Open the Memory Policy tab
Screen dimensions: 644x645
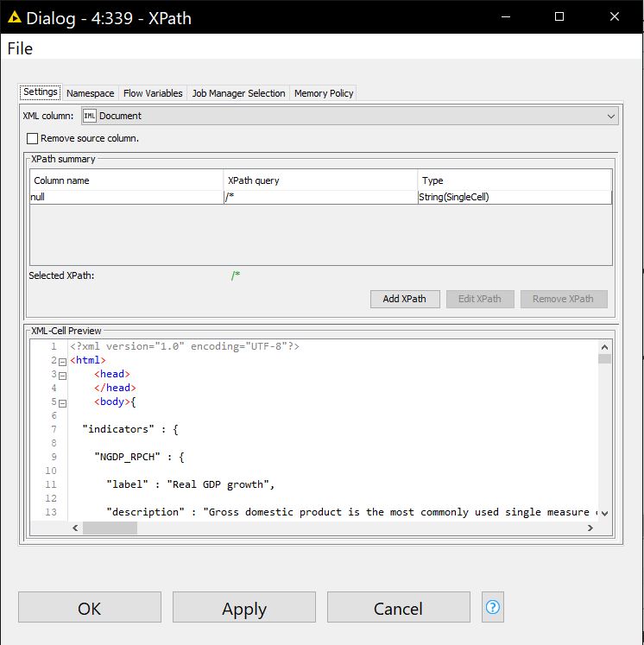pos(324,93)
